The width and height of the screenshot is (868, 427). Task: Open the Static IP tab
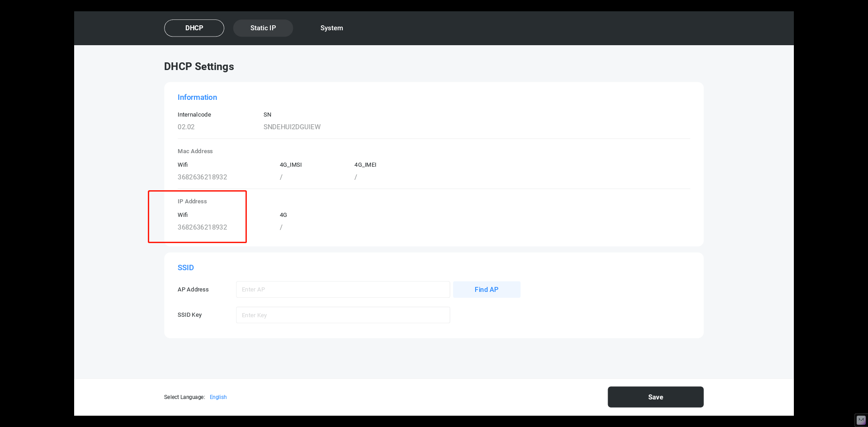[x=263, y=28]
